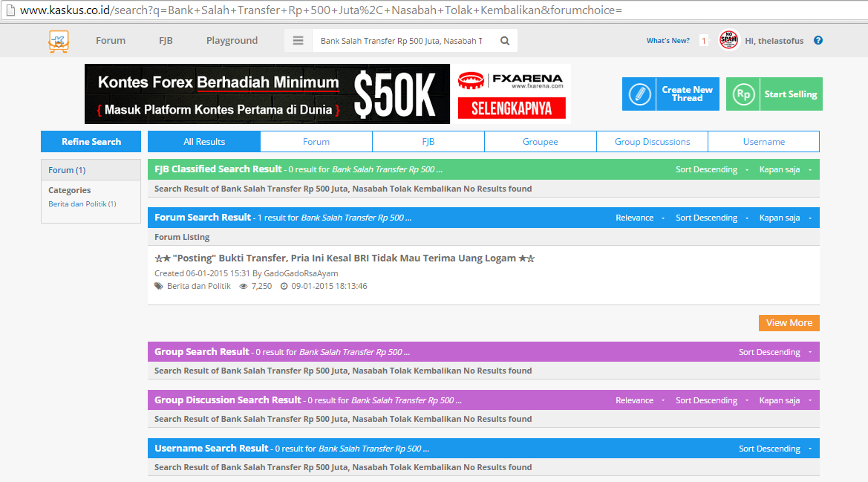
Task: Open the Playground nav menu
Action: [232, 40]
